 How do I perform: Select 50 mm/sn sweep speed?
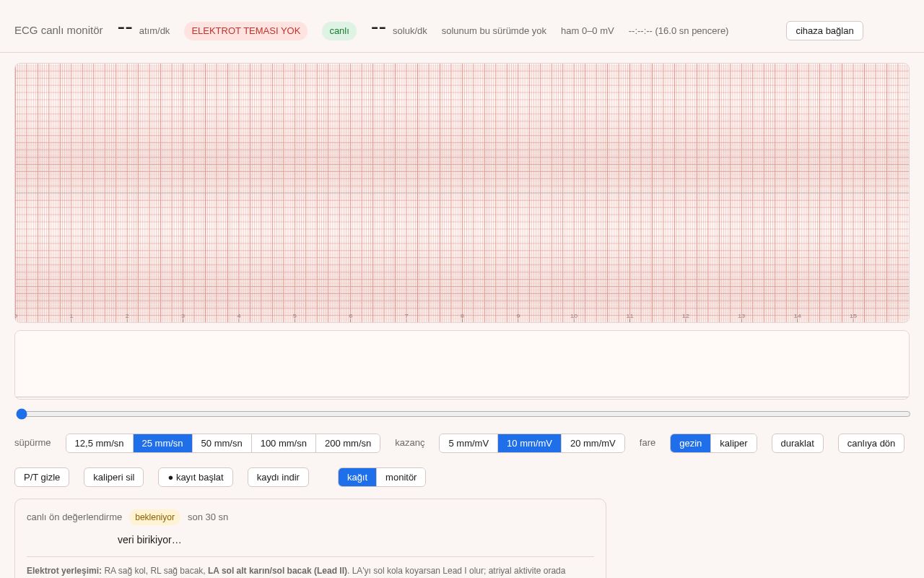point(222,443)
